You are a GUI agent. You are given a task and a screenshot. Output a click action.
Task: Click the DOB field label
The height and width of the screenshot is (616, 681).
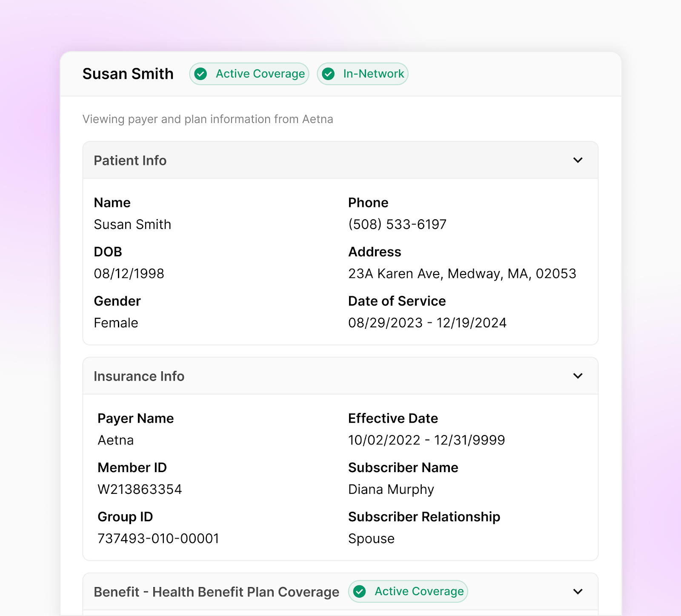click(108, 252)
